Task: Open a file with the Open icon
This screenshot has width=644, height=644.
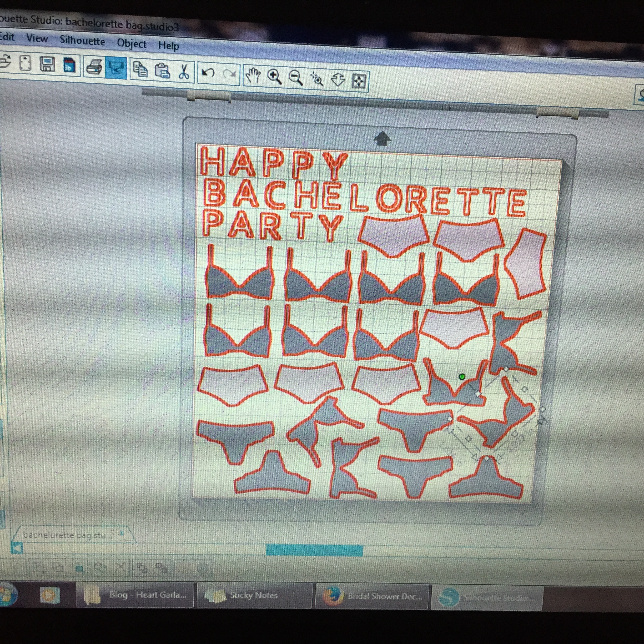Action: pyautogui.click(x=5, y=62)
